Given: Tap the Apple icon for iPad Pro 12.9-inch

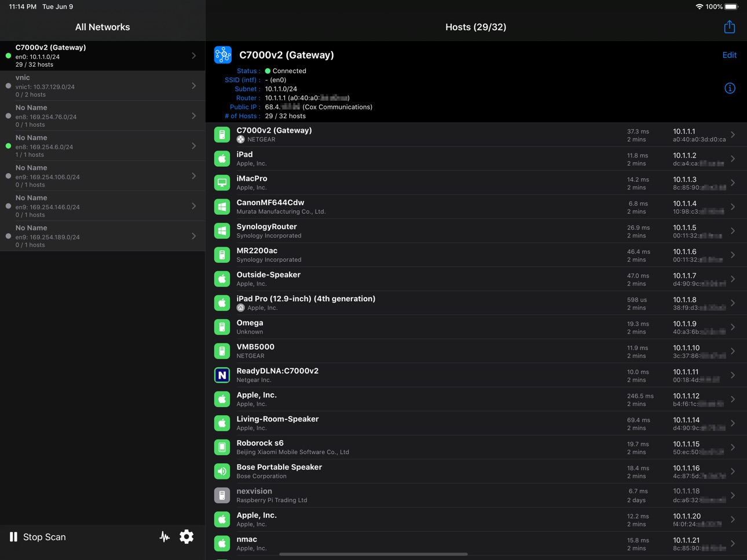Looking at the screenshot, I should 222,303.
